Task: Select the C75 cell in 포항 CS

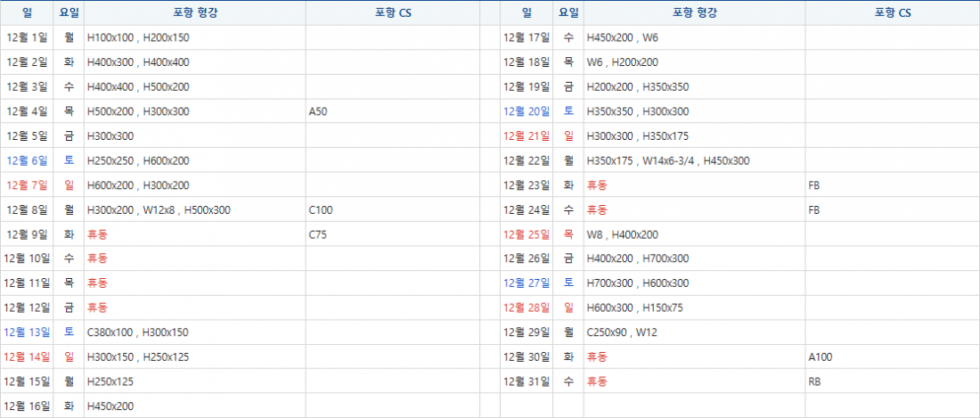Action: (x=318, y=235)
